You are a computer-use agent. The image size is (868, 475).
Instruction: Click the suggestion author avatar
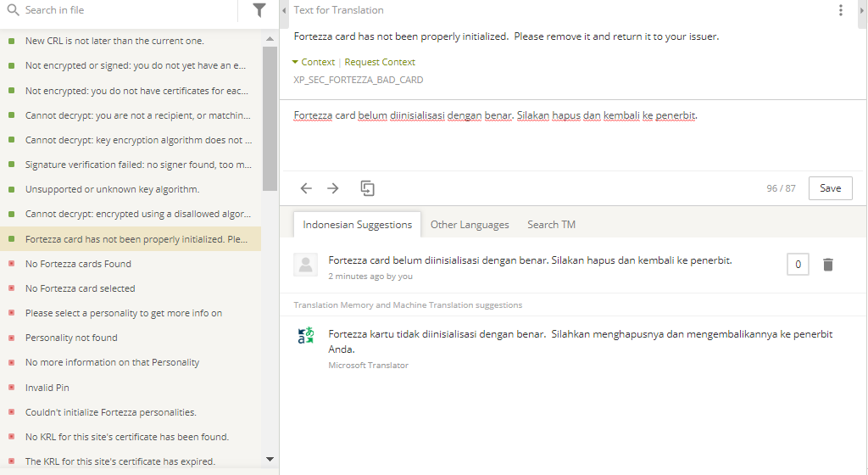pos(305,265)
